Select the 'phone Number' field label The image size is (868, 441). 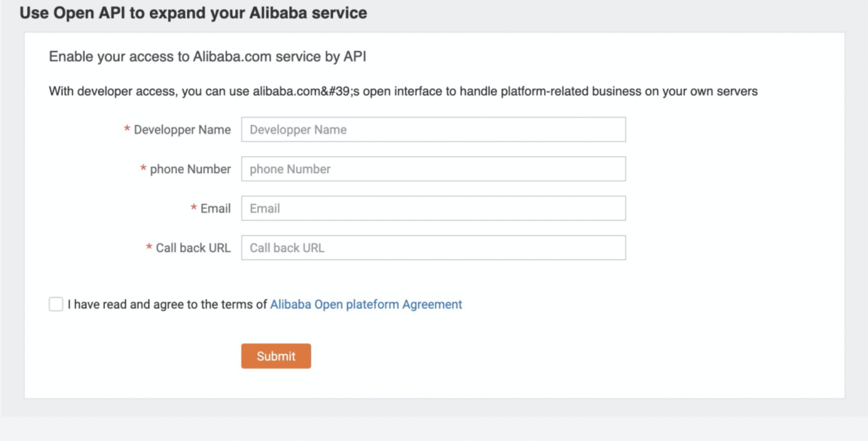pos(190,168)
